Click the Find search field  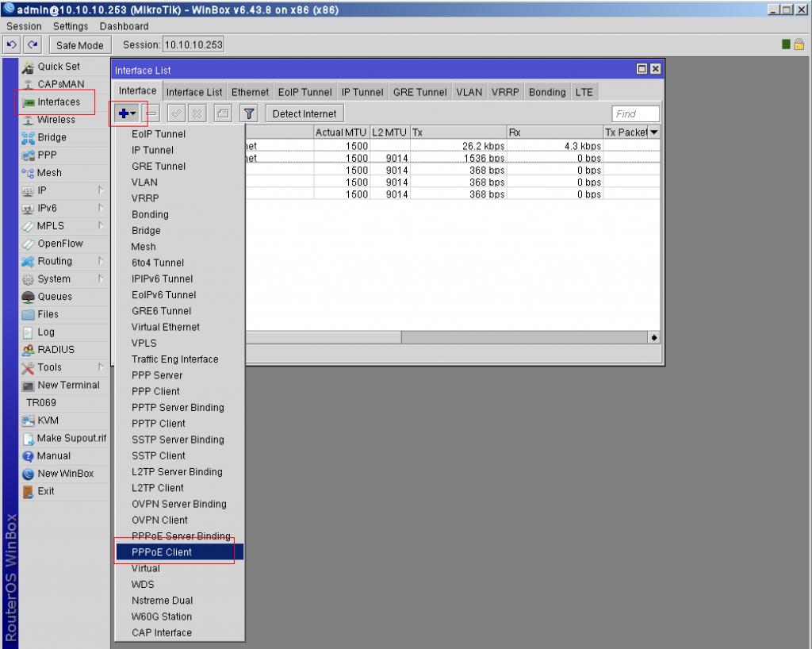pos(635,114)
